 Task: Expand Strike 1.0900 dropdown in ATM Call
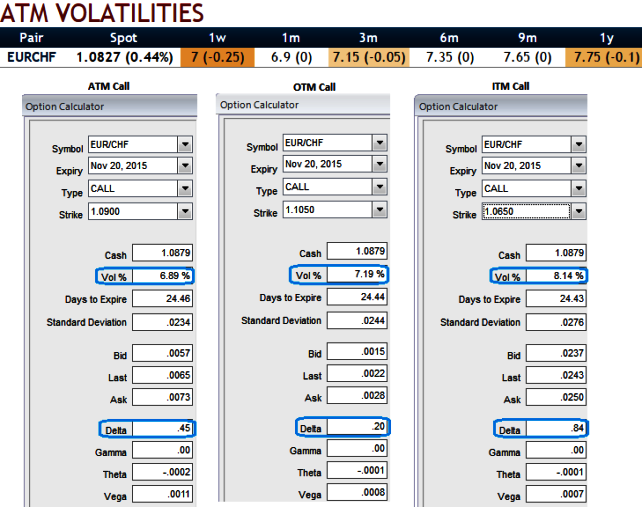pos(185,211)
